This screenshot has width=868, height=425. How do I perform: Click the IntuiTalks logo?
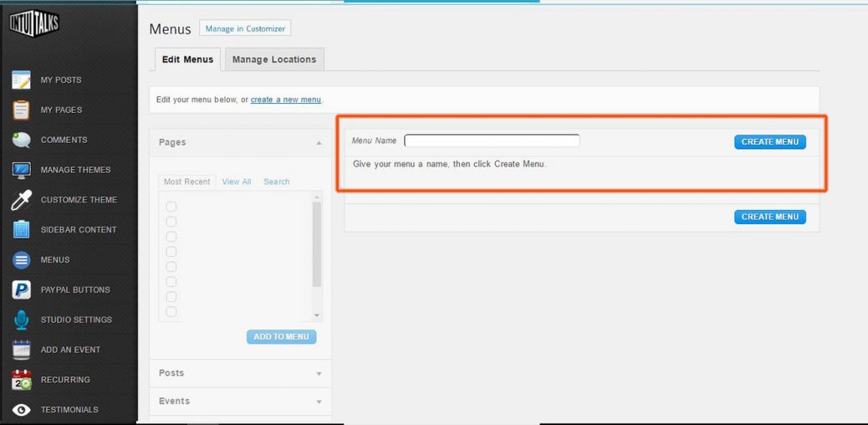[33, 23]
